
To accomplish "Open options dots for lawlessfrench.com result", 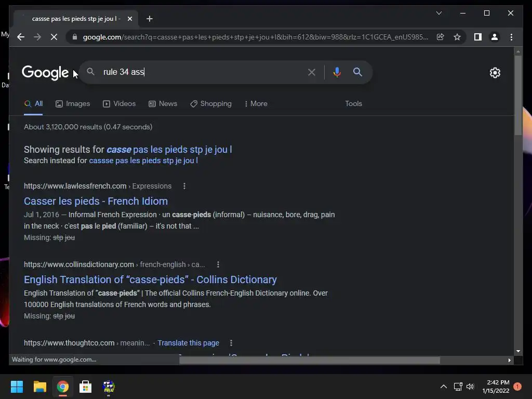I will (x=184, y=186).
